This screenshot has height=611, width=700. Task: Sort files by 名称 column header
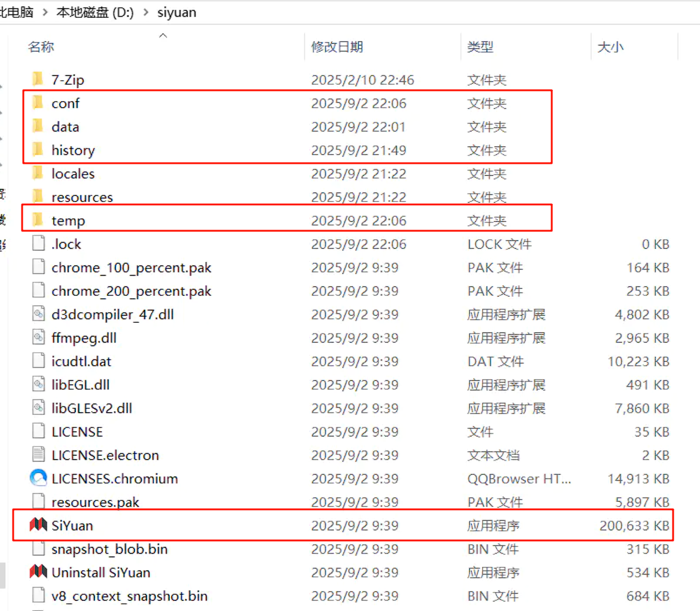coord(41,47)
